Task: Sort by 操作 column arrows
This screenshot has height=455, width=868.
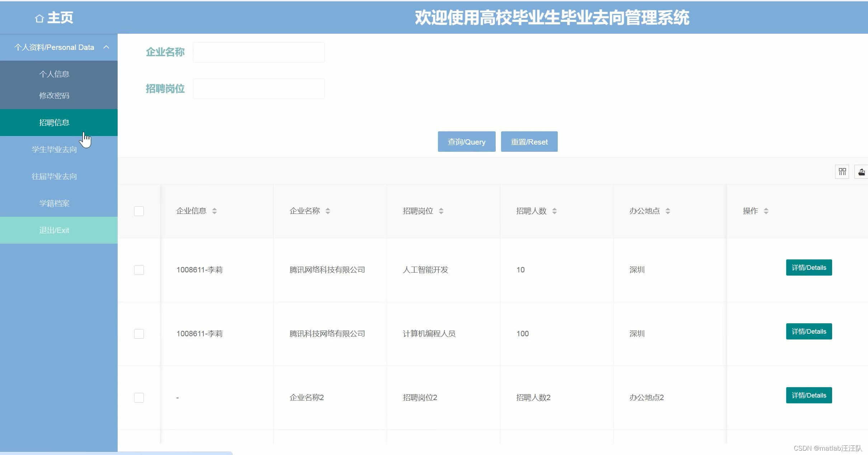Action: pos(766,211)
